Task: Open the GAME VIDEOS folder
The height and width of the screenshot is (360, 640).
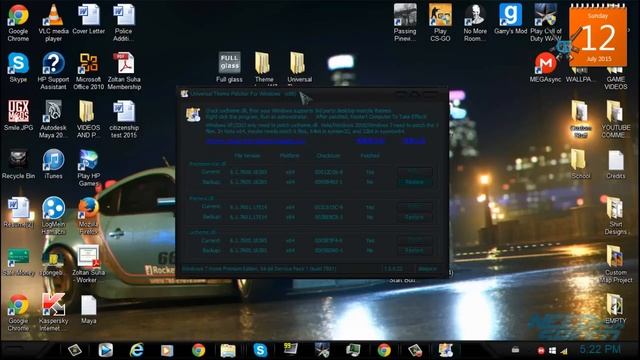Action: (x=616, y=79)
